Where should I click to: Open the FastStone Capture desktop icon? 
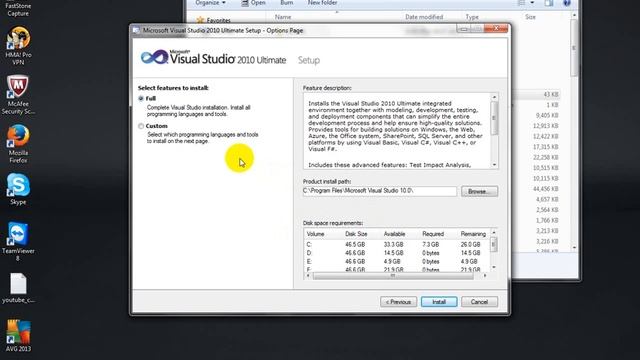tap(18, 9)
